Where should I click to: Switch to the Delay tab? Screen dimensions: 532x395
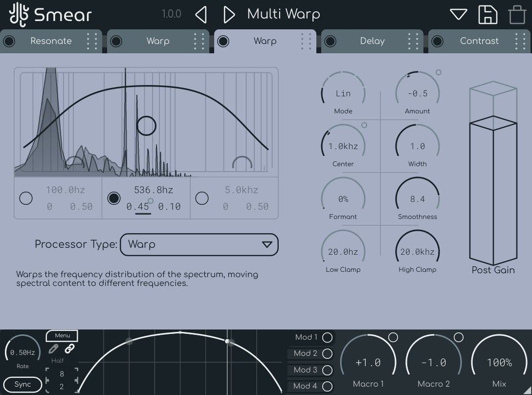tap(372, 41)
